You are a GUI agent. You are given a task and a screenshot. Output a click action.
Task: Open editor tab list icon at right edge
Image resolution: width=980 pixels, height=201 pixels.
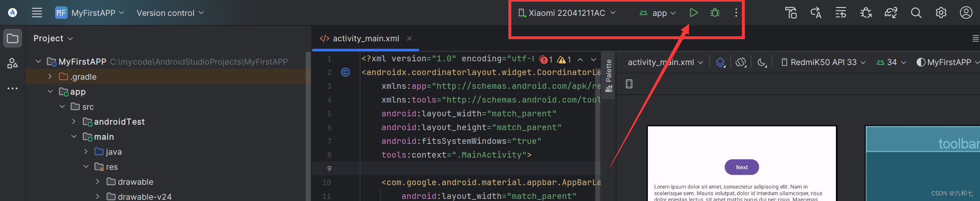976,39
